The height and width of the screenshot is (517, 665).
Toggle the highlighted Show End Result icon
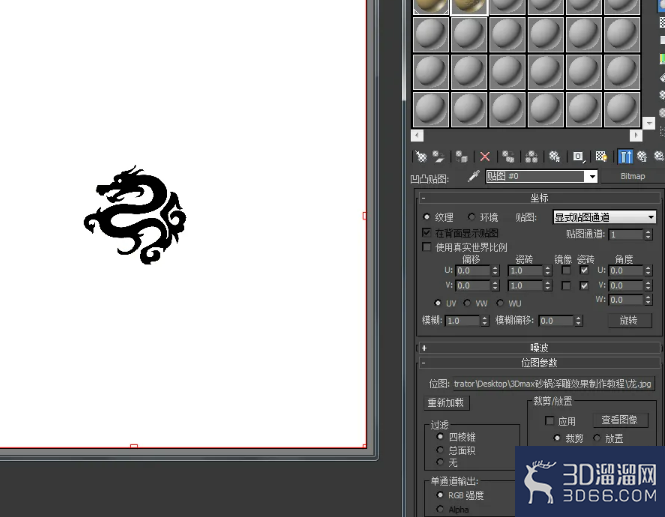coord(625,157)
